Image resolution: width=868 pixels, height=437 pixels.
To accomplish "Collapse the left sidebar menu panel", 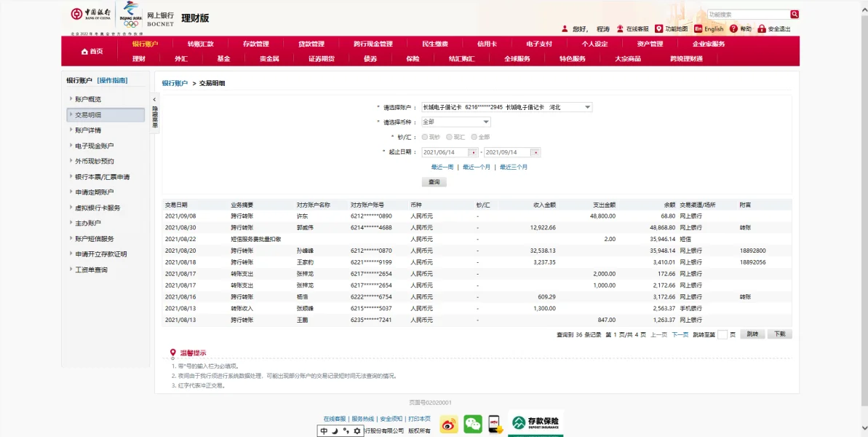I will pos(154,100).
